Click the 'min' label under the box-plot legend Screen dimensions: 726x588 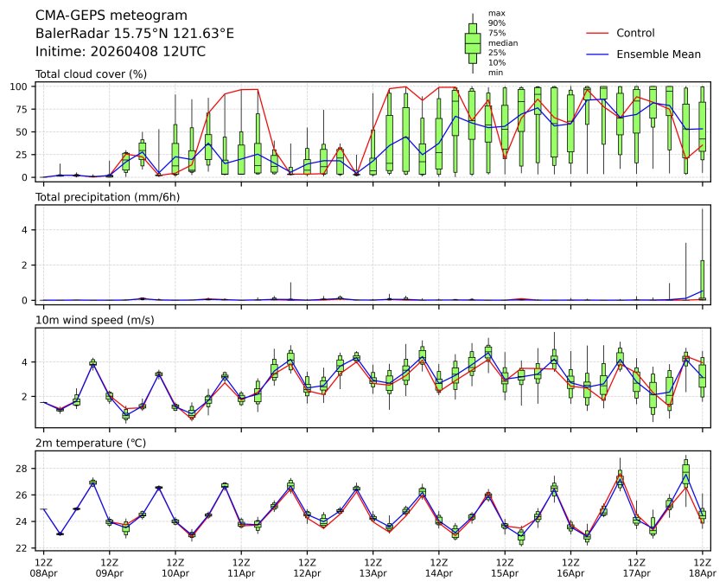[496, 73]
